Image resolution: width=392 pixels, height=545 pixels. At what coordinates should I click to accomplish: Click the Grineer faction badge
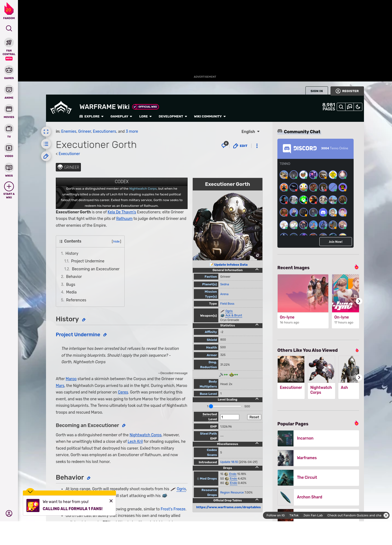[68, 167]
